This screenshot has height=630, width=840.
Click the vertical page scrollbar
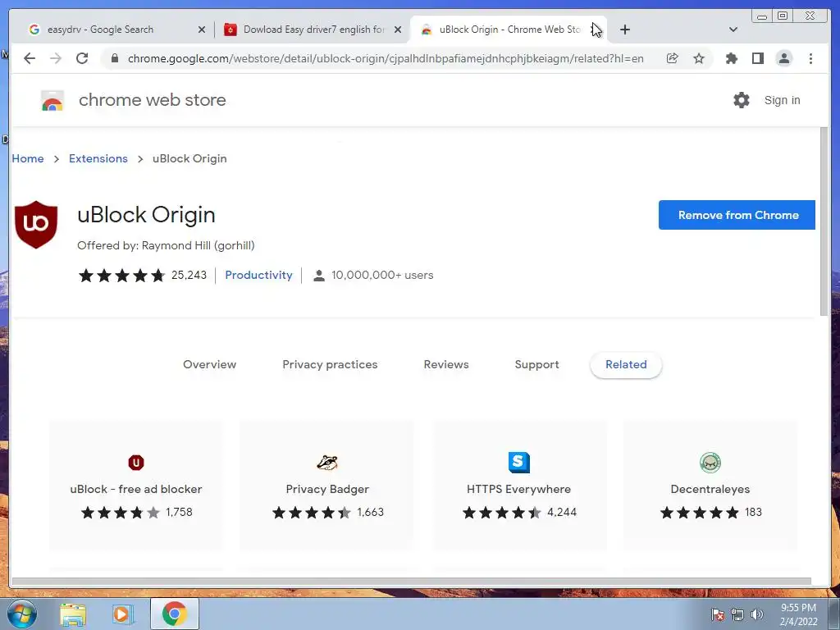[x=824, y=221]
